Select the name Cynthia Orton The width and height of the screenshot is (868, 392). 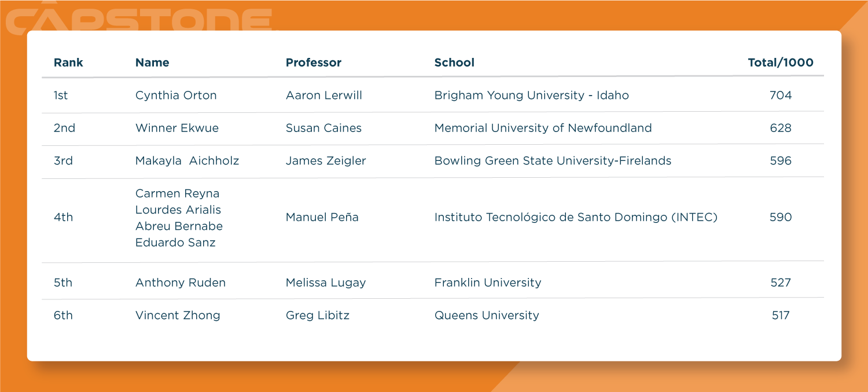[176, 96]
